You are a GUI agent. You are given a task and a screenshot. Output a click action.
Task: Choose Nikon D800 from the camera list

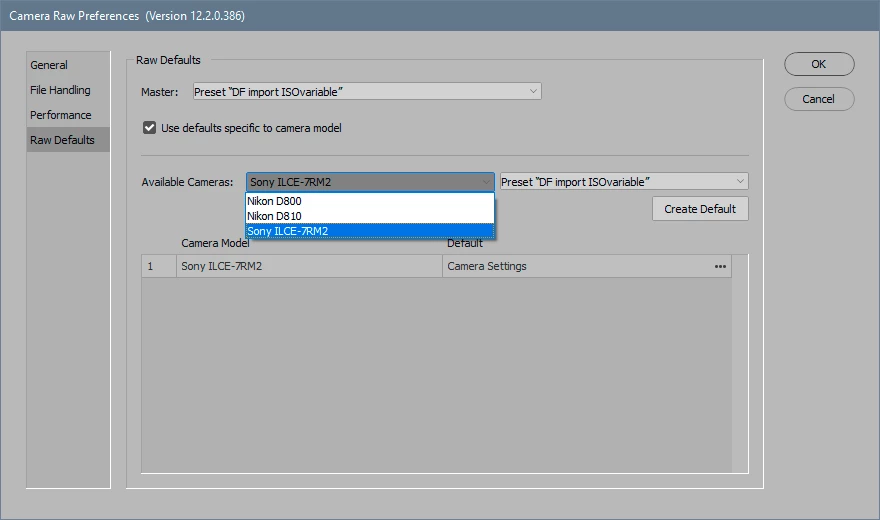(x=370, y=201)
